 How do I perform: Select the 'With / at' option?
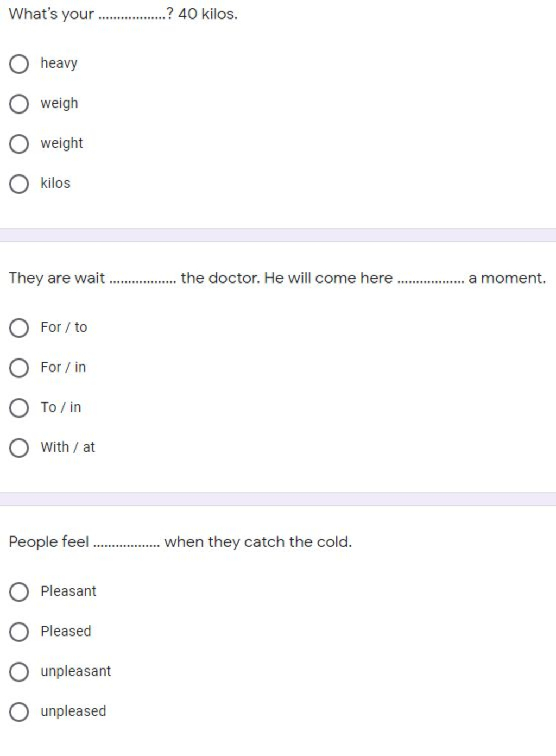[x=19, y=448]
